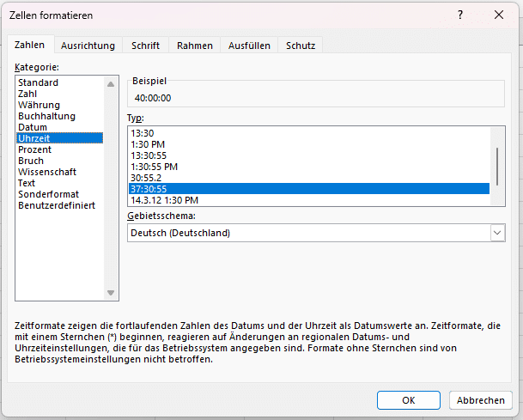Open the Gebietsschema dropdown arrow
Screen dimensions: 523x420
[497, 233]
